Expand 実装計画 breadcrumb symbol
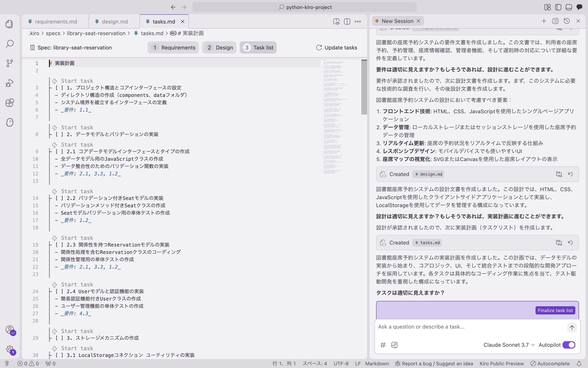This screenshot has height=368, width=588. click(187, 33)
